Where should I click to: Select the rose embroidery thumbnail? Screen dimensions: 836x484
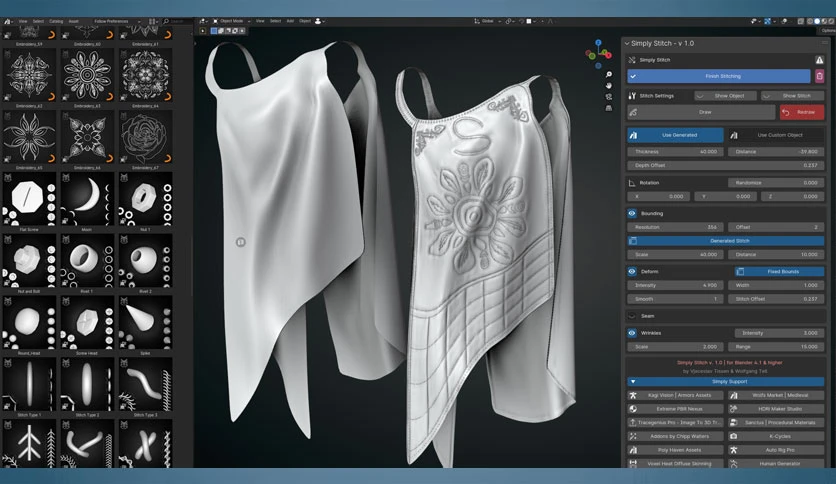tap(146, 137)
